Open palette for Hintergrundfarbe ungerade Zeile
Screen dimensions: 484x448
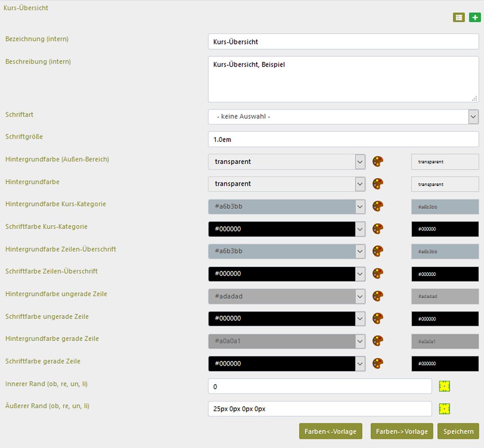[378, 296]
